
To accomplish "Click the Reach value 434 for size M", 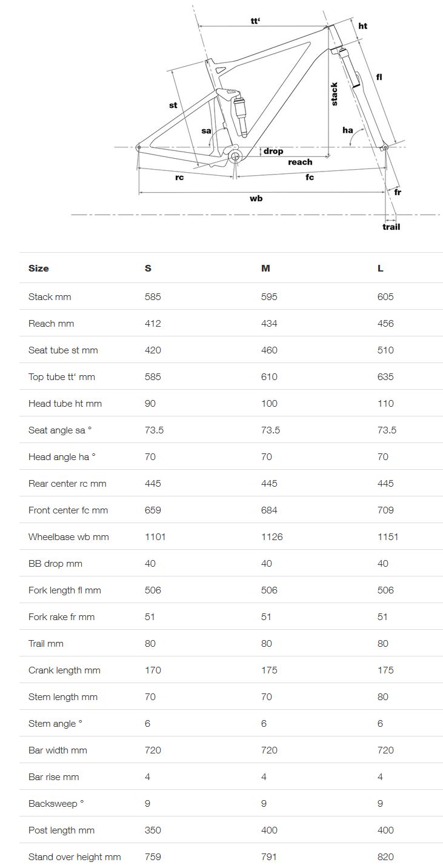I will click(x=268, y=323).
